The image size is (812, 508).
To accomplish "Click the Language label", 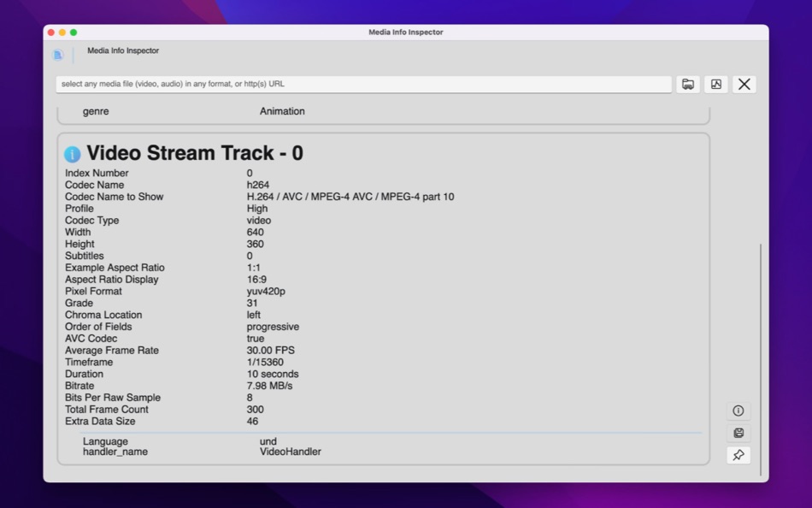I will (x=105, y=441).
